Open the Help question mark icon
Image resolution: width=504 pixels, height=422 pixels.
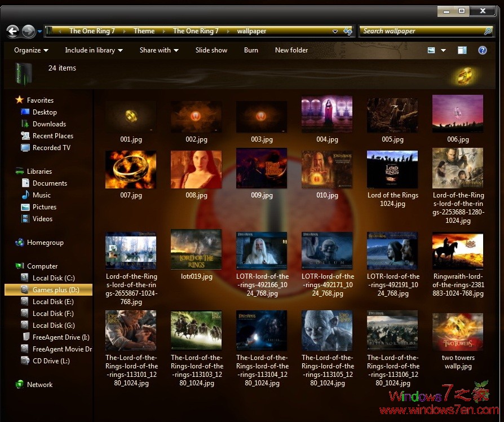[x=483, y=50]
